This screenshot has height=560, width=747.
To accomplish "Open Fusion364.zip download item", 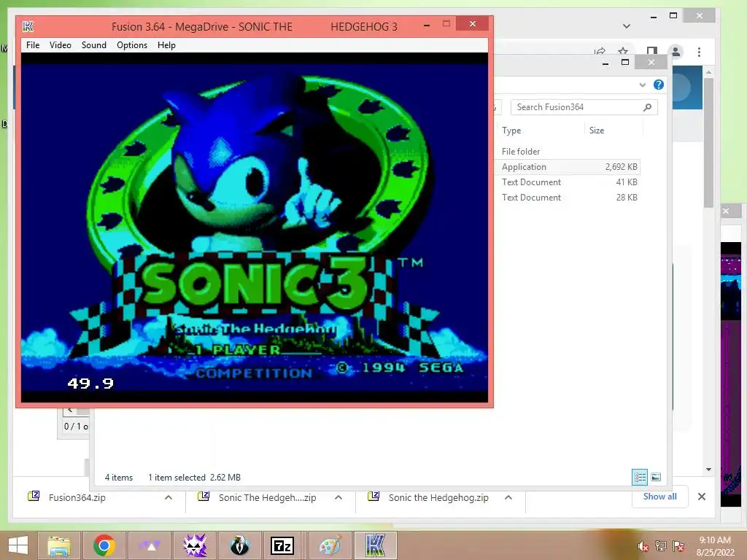I will 77,497.
